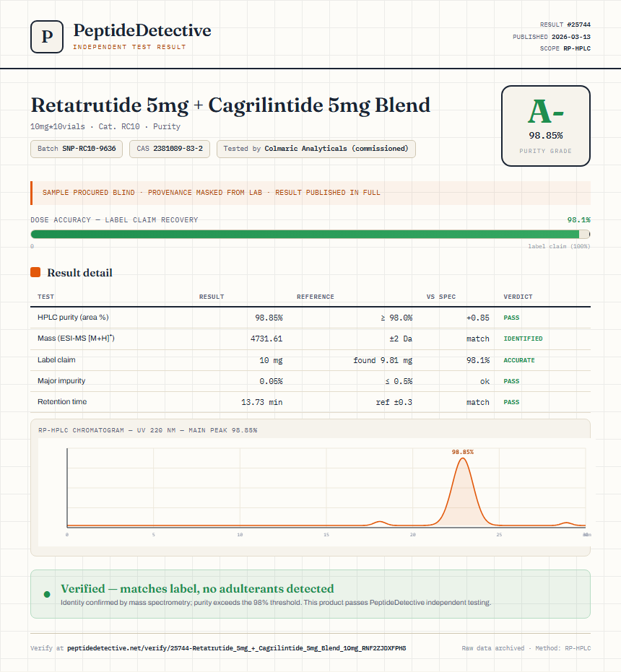
Task: Click the ACCURATE verdict label
Action: click(x=519, y=360)
